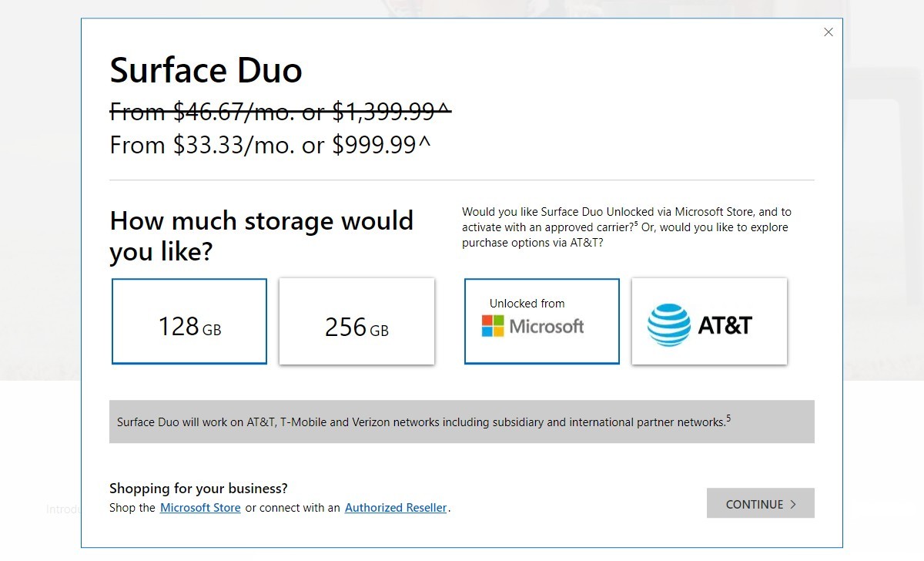
Task: Click the "Shopping for your business?" heading
Action: click(x=199, y=488)
